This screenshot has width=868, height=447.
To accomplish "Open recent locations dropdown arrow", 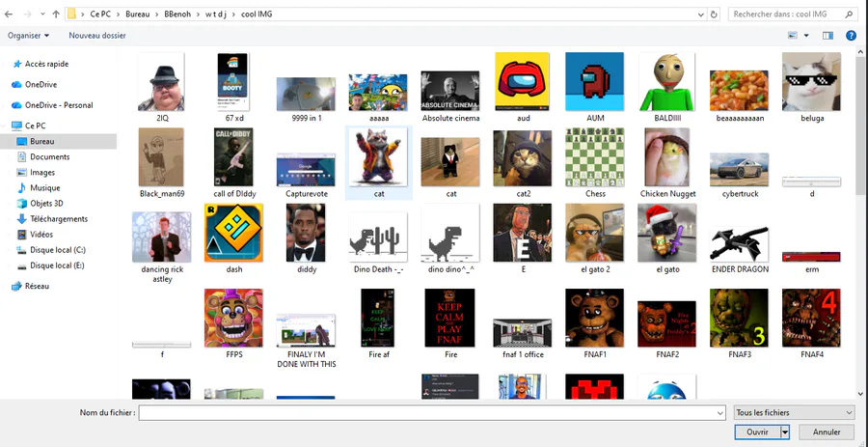I will coord(42,14).
